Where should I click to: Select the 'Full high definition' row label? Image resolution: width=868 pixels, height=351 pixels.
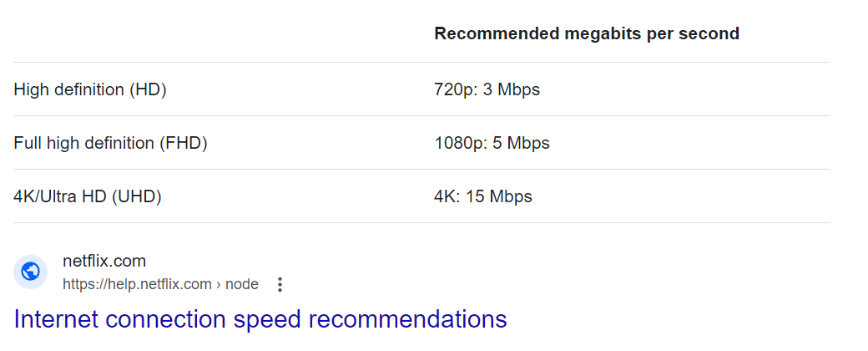84,143
